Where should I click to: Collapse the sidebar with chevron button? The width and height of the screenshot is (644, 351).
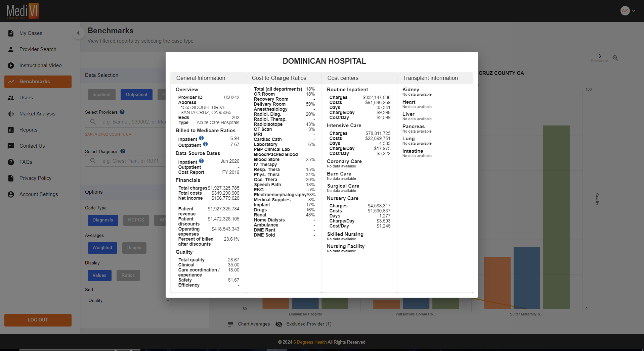78,33
